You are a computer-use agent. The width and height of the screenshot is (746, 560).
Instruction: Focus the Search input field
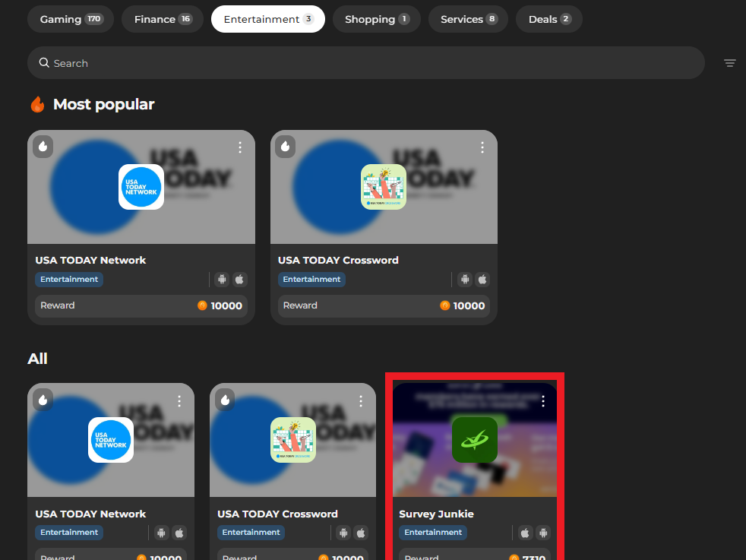pos(366,63)
